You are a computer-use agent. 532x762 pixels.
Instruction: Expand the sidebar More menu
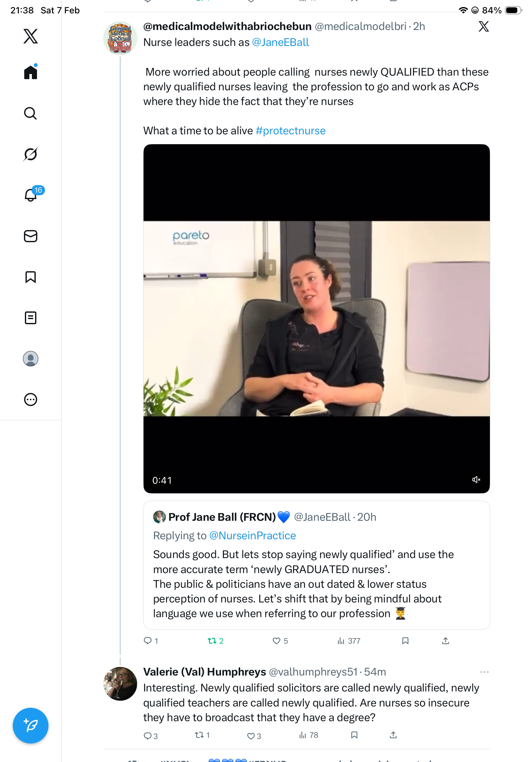[31, 400]
